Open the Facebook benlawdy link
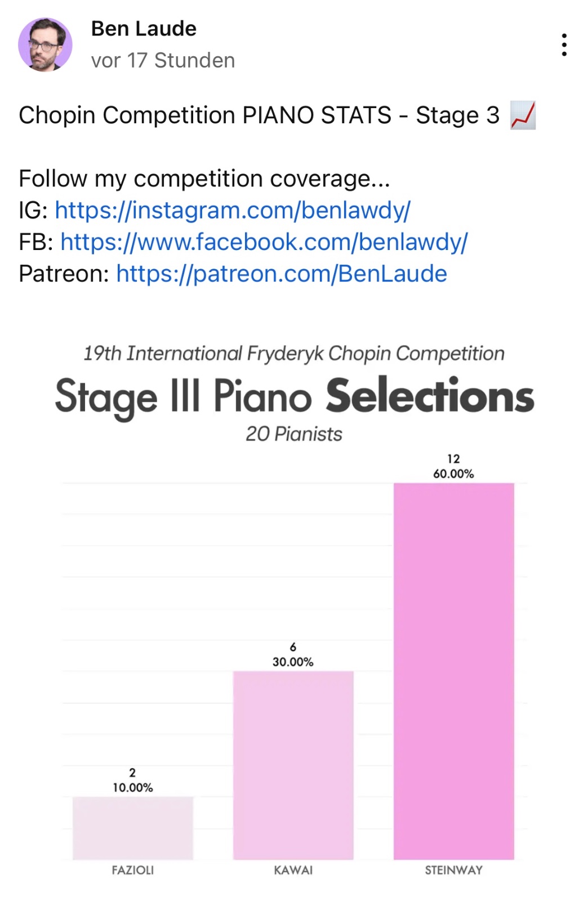The height and width of the screenshot is (901, 588). coord(264,242)
